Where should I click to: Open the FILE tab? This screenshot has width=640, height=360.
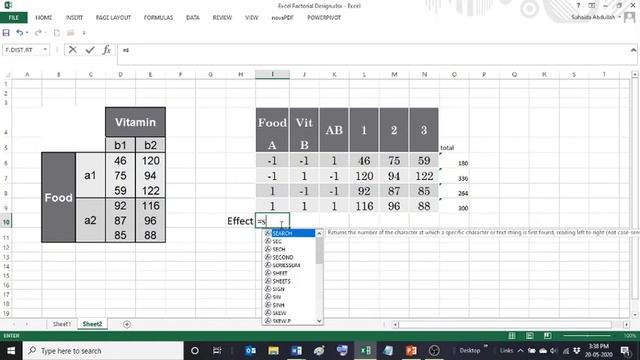point(13,18)
